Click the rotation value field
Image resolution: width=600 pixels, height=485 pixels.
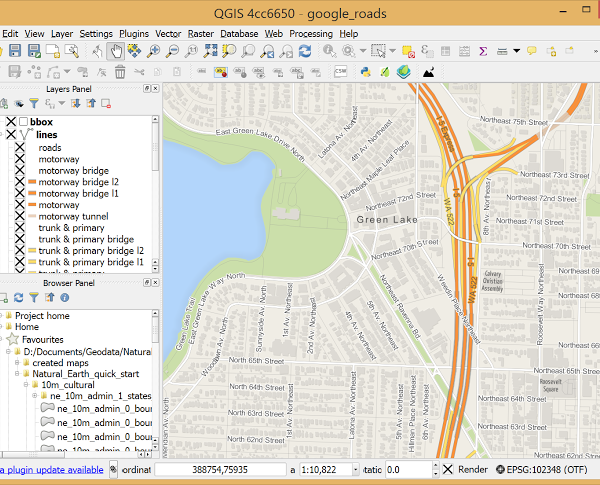[408, 469]
